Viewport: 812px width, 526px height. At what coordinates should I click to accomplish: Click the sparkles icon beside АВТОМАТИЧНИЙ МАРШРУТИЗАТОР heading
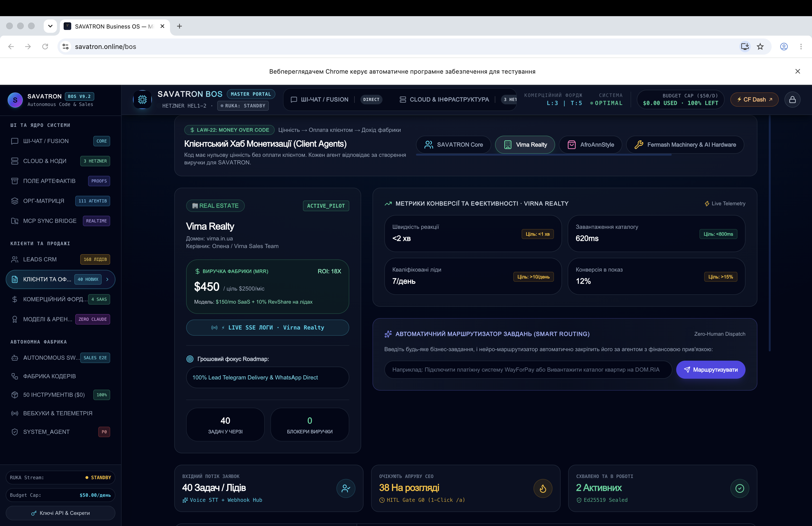tap(388, 334)
